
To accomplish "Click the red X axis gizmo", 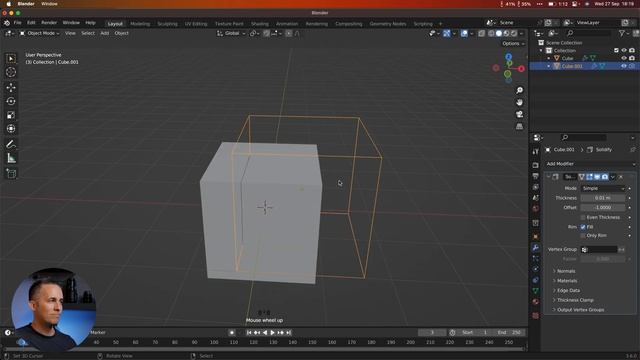I will click(521, 69).
